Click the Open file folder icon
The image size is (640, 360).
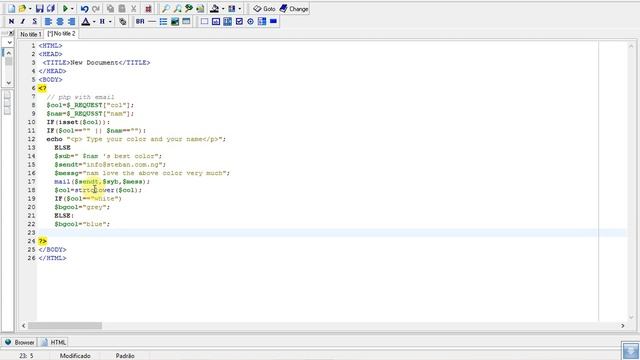coord(22,9)
